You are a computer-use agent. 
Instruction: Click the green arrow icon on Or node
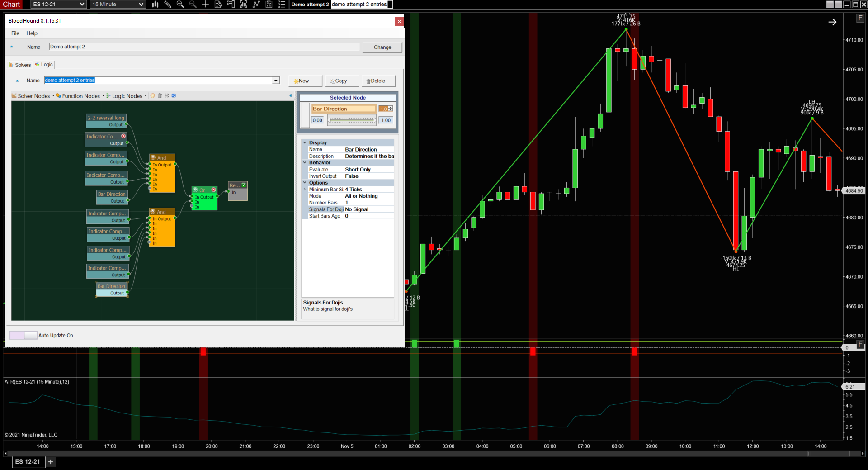click(195, 190)
